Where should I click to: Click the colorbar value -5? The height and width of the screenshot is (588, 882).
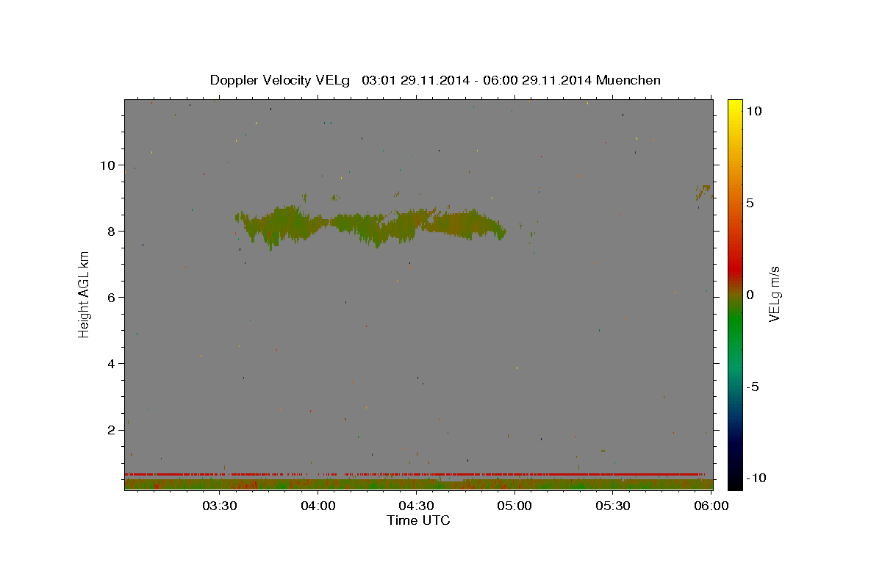[x=753, y=387]
